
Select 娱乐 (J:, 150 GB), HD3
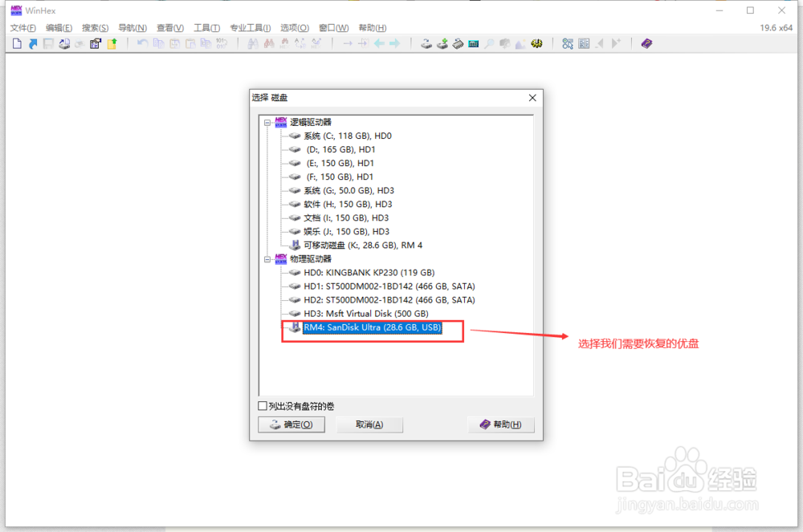346,232
